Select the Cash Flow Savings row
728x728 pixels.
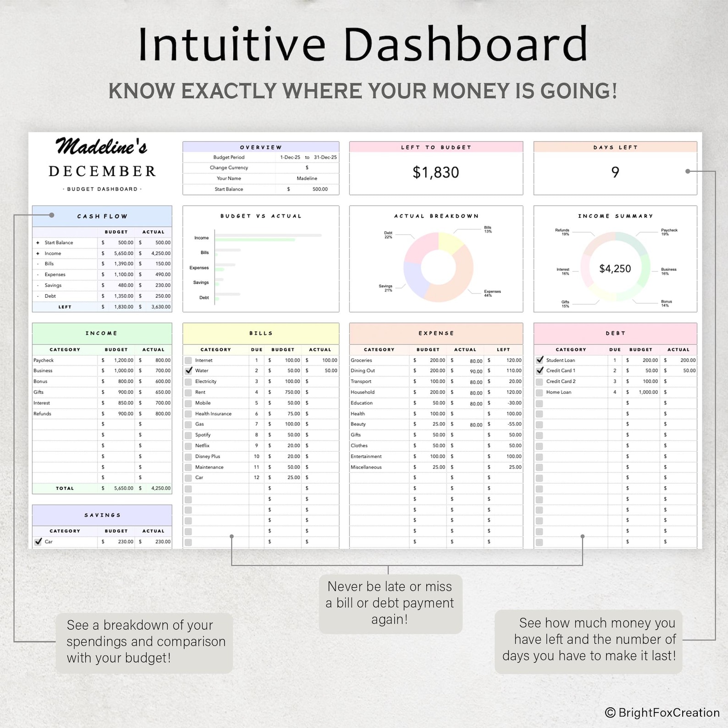102,285
